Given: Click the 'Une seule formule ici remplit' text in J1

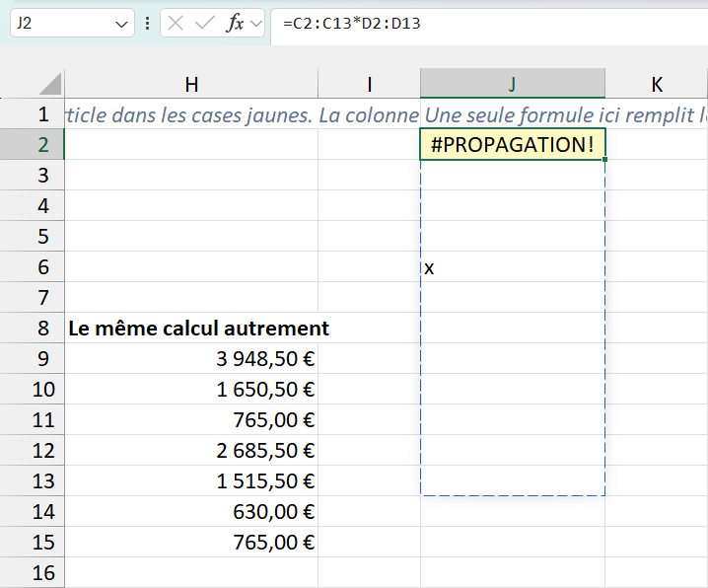Looking at the screenshot, I should click(x=559, y=115).
